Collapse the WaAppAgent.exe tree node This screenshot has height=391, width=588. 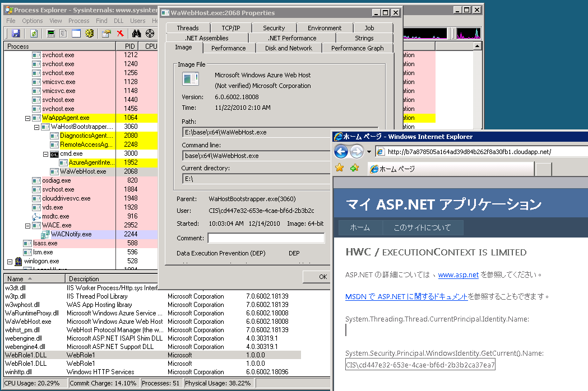(x=28, y=118)
